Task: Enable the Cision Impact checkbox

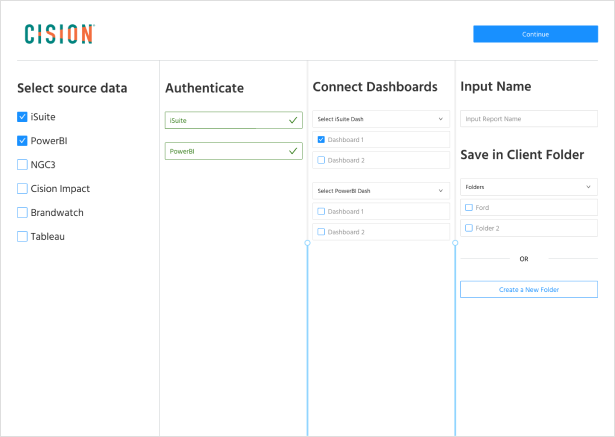Action: (22, 189)
